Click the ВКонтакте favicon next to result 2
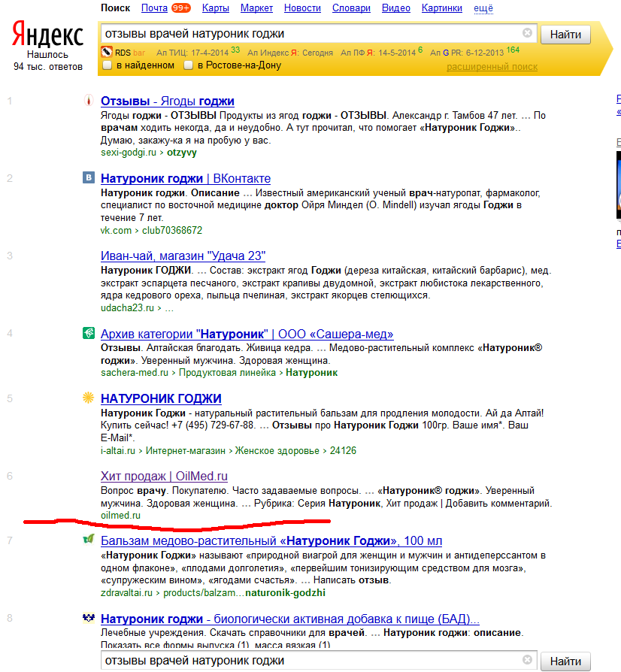Image resolution: width=621 pixels, height=672 pixels. click(x=88, y=177)
